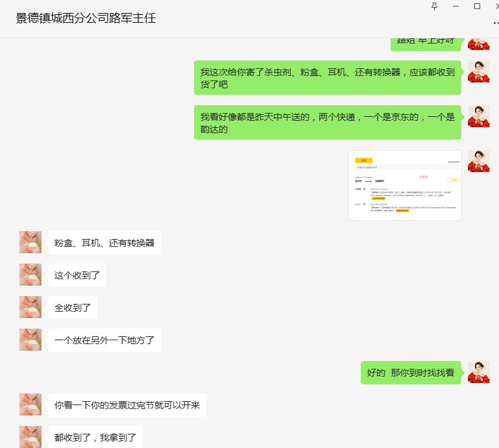
Task: Maximize the chat window
Action: (477, 6)
